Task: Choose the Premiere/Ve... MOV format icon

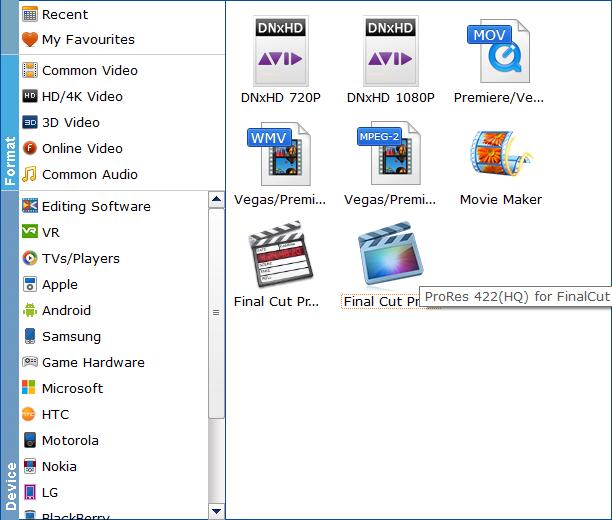Action: tap(498, 51)
